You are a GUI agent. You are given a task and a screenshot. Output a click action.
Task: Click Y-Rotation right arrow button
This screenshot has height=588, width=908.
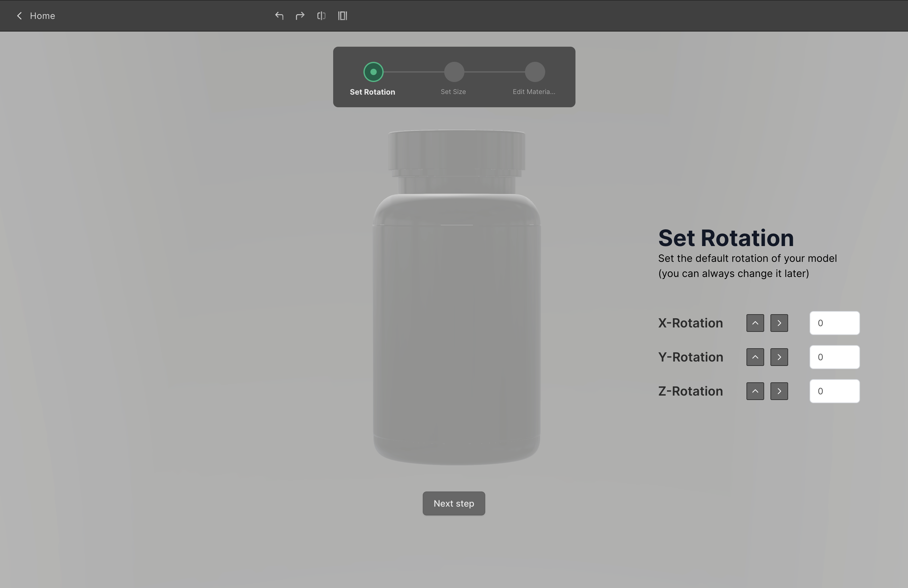(779, 357)
